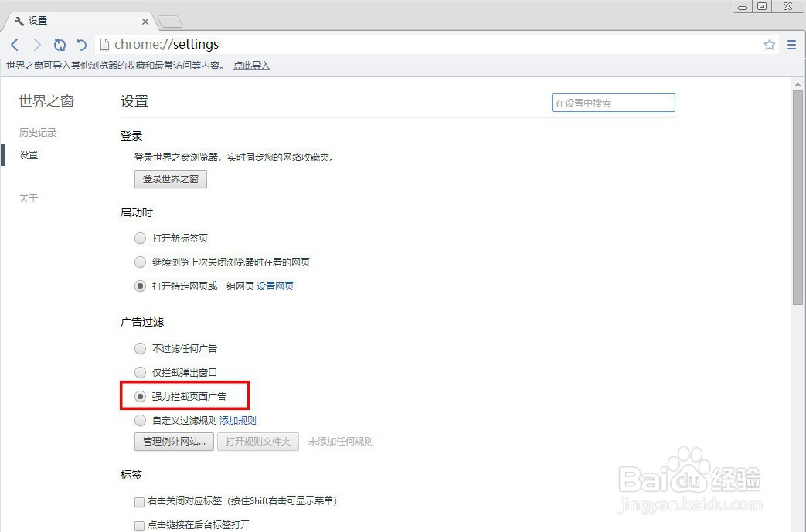The image size is (806, 532).
Task: Select 仅拦截弹出窗口 radio option
Action: [140, 372]
